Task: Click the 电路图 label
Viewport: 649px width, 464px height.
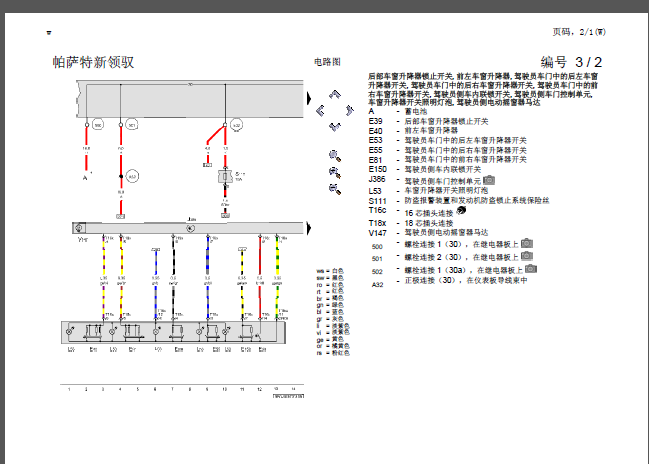Action: pos(327,62)
